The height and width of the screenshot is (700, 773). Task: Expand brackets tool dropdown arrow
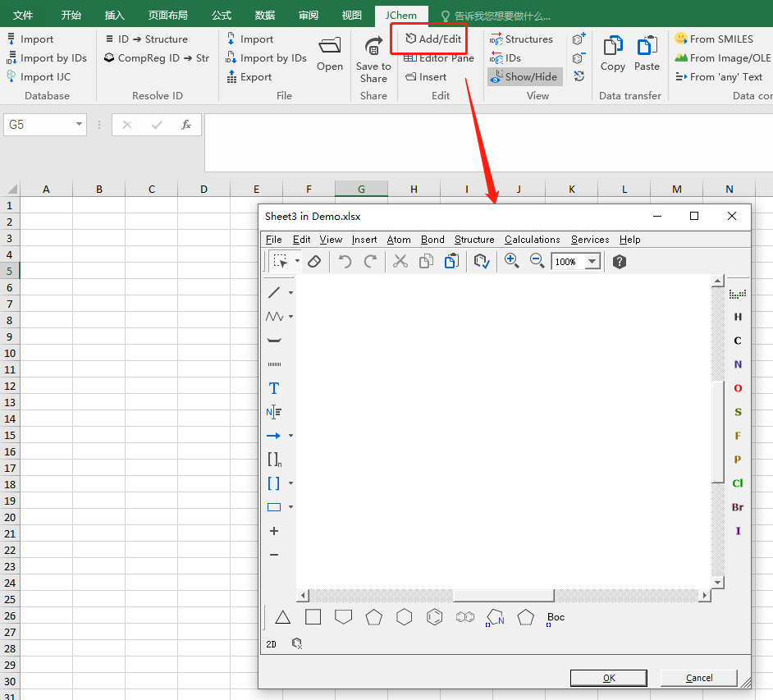(290, 483)
